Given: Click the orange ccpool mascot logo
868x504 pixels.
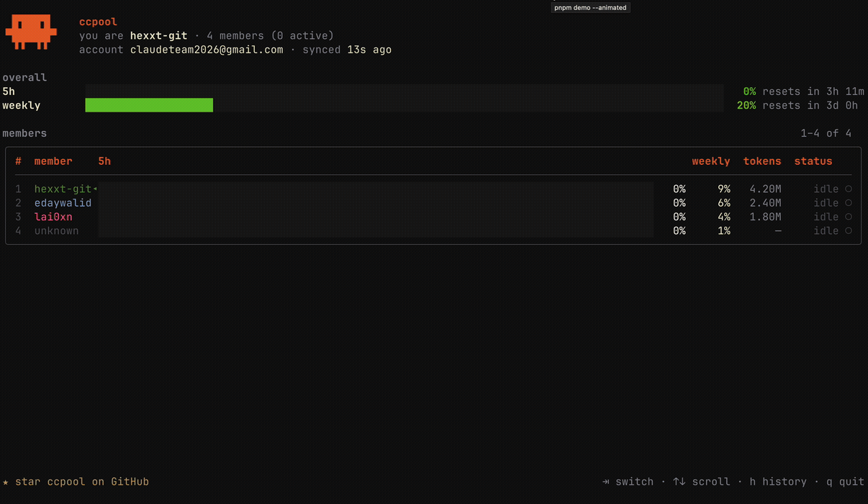Looking at the screenshot, I should pos(30,32).
